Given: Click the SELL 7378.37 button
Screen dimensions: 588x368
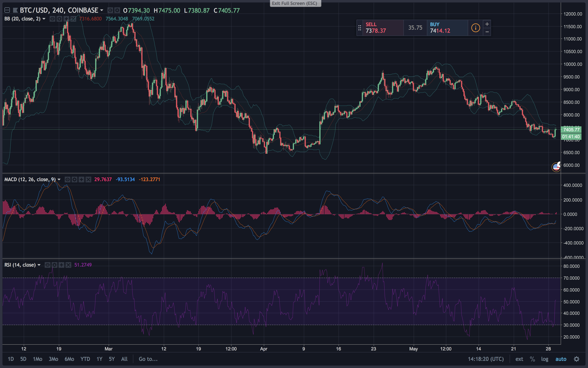Looking at the screenshot, I should coord(383,28).
